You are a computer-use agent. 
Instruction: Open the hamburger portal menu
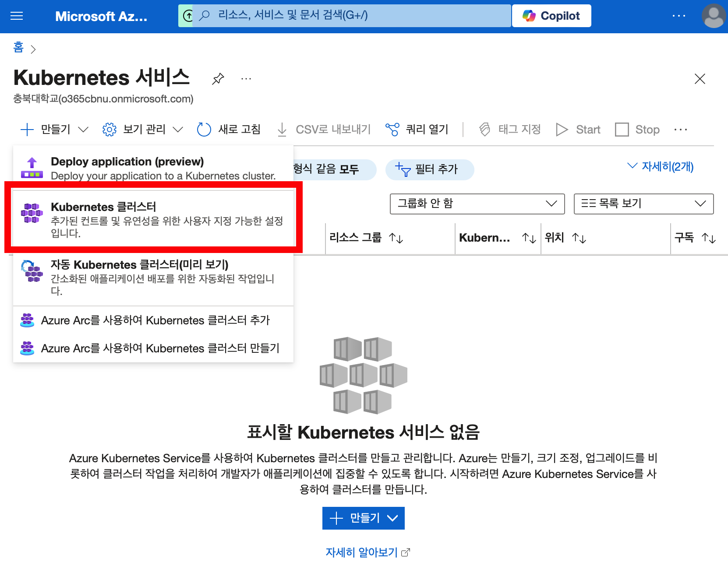pyautogui.click(x=17, y=16)
